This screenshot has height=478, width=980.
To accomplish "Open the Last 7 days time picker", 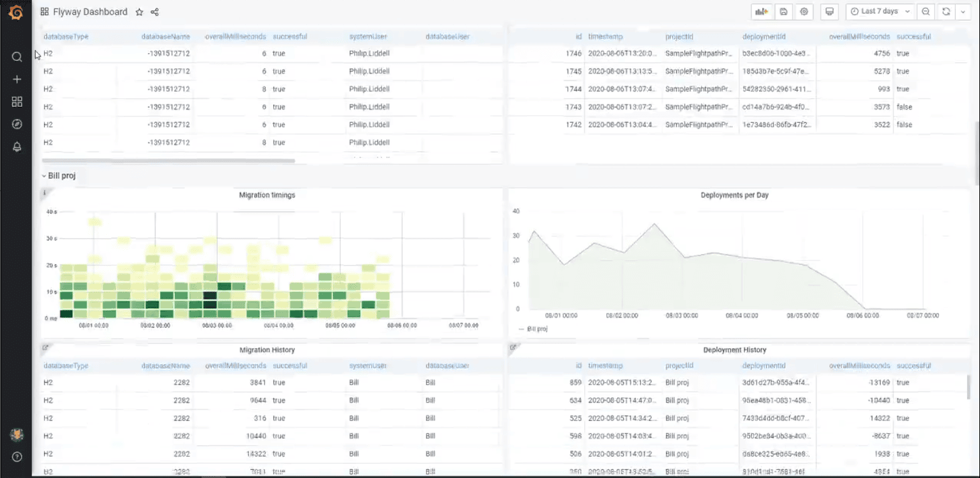I will pyautogui.click(x=880, y=12).
